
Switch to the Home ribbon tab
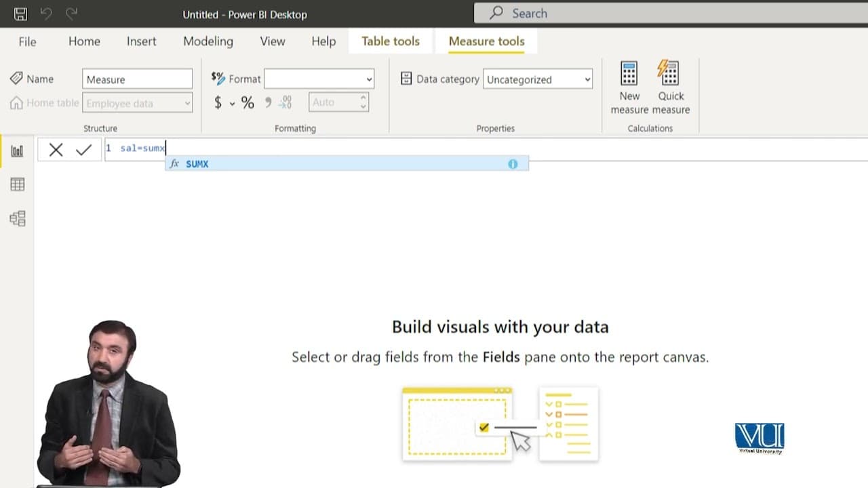point(84,41)
